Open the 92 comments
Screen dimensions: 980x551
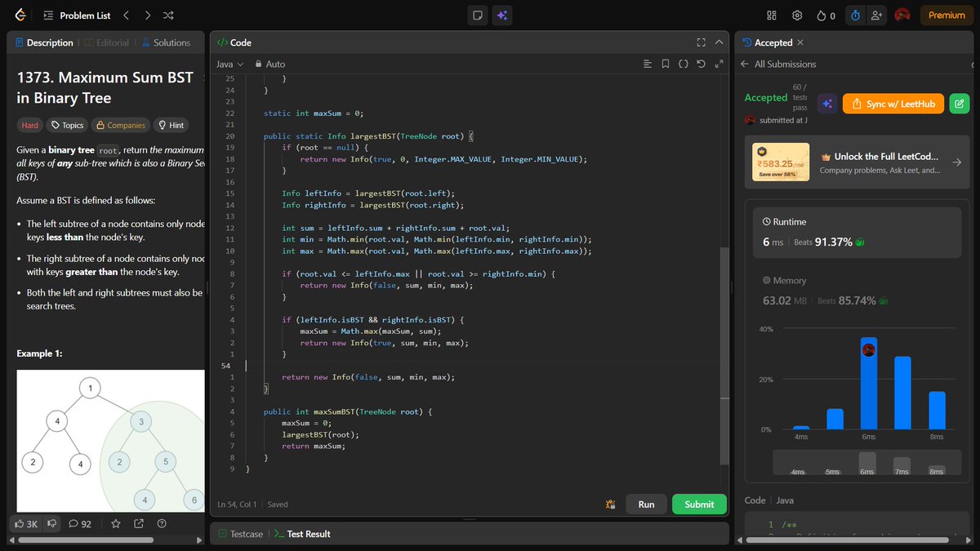[80, 523]
